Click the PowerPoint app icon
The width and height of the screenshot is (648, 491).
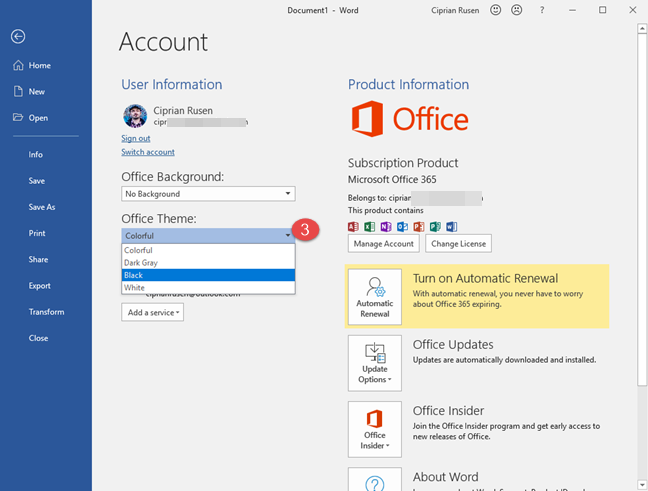click(x=419, y=226)
